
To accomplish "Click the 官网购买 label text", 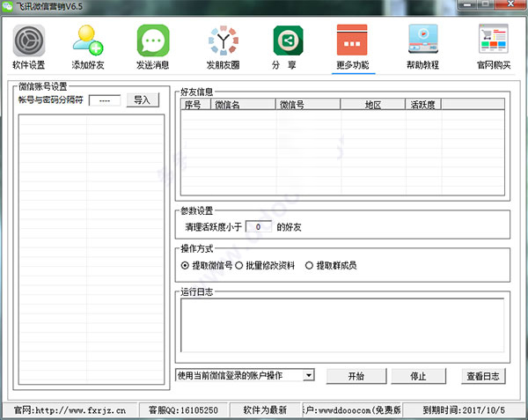I will pos(494,65).
